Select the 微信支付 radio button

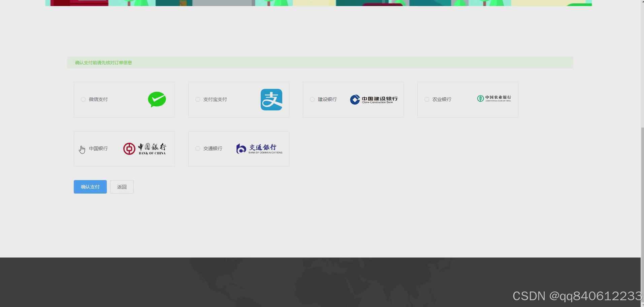coord(83,99)
